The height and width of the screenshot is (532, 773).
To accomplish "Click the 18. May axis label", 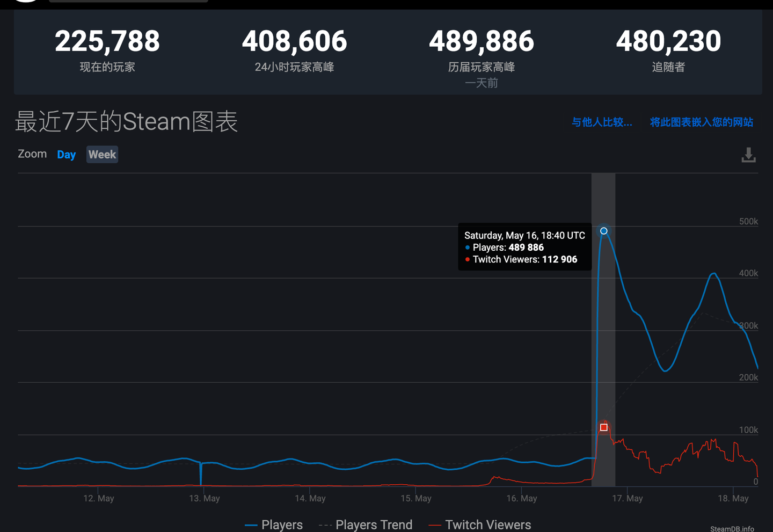I will [733, 498].
